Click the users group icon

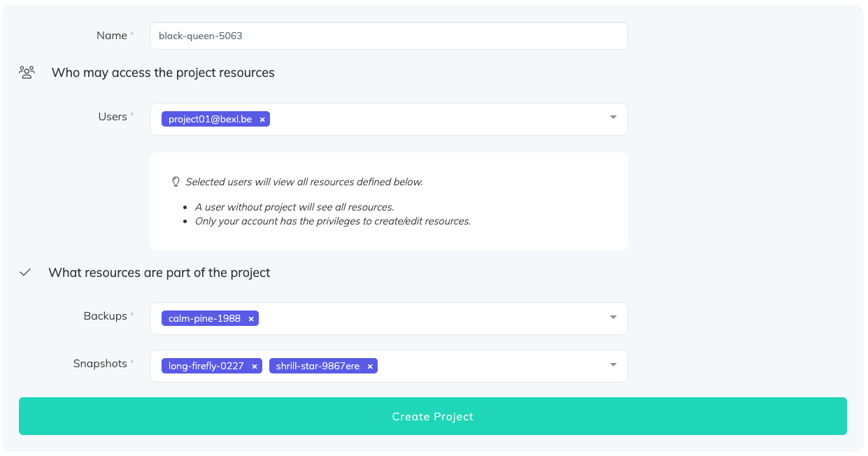coord(27,73)
